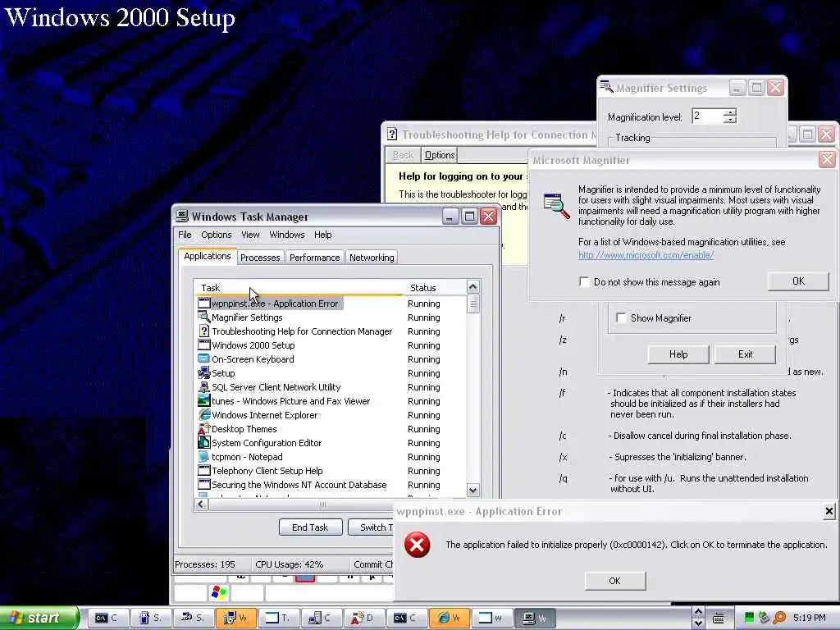This screenshot has width=840, height=630.
Task: Click Processes: 195 in status bar
Action: (x=205, y=564)
